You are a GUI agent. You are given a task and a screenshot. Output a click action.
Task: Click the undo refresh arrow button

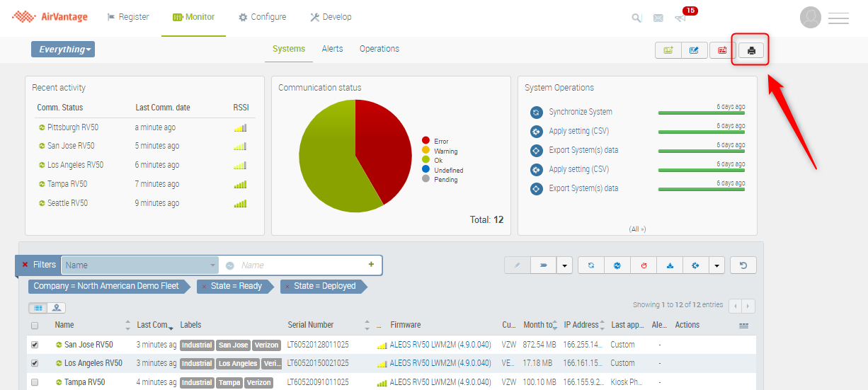click(x=743, y=265)
